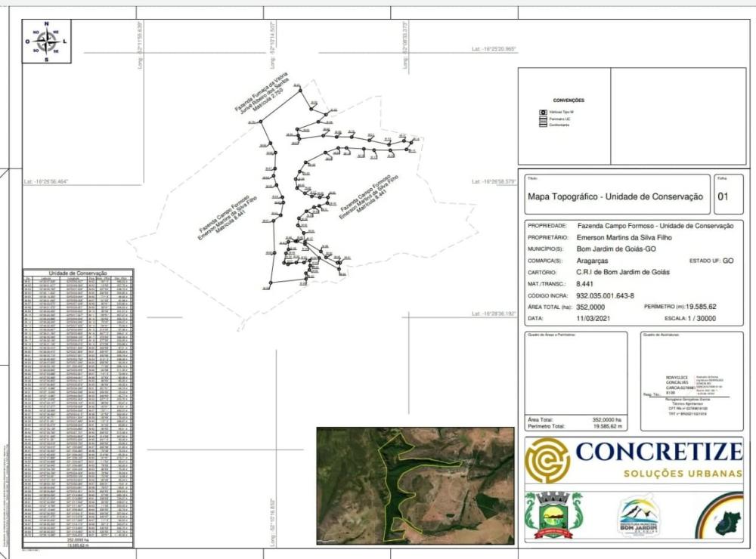The image size is (756, 559).
Task: Click the 'ESTADO UF: GO' field
Action: [711, 261]
